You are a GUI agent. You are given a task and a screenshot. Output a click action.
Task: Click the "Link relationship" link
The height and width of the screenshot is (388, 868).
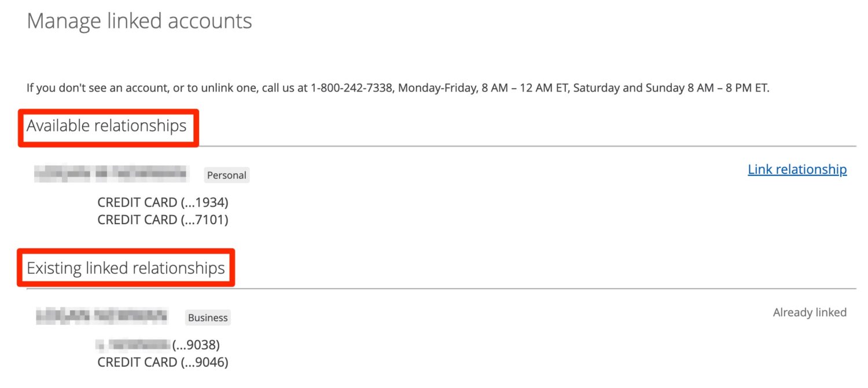click(797, 169)
